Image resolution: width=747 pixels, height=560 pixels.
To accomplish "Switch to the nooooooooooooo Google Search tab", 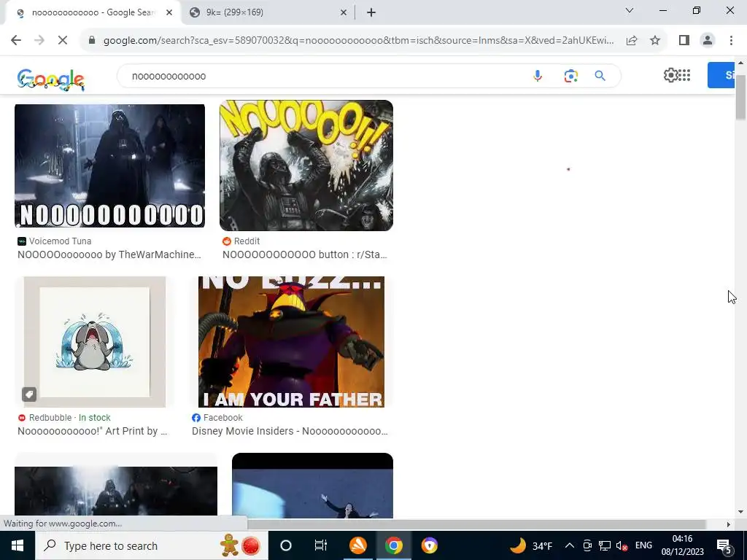I will (93, 13).
